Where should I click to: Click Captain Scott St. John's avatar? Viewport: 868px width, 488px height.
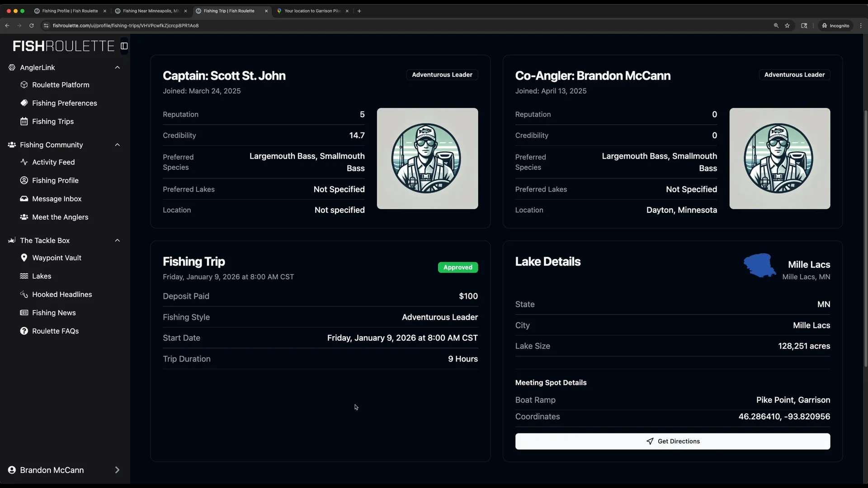[x=427, y=159]
